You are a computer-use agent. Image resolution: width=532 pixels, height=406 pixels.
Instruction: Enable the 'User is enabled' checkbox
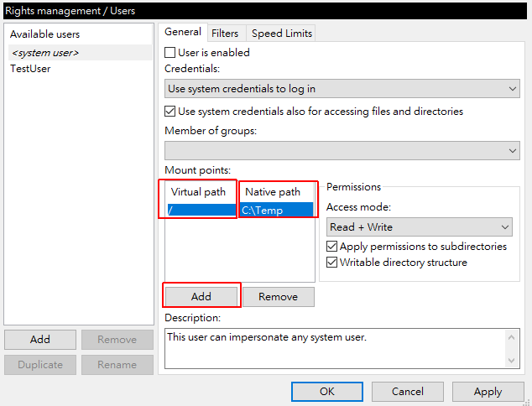coord(170,52)
